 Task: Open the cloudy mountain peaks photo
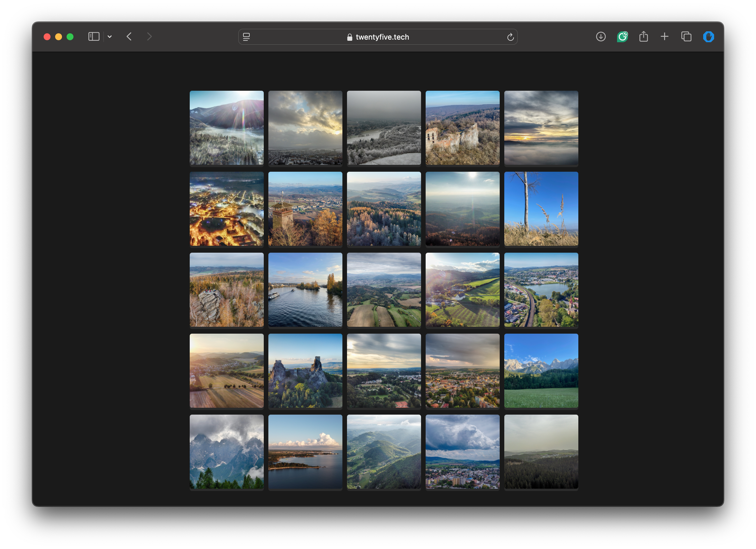(226, 452)
